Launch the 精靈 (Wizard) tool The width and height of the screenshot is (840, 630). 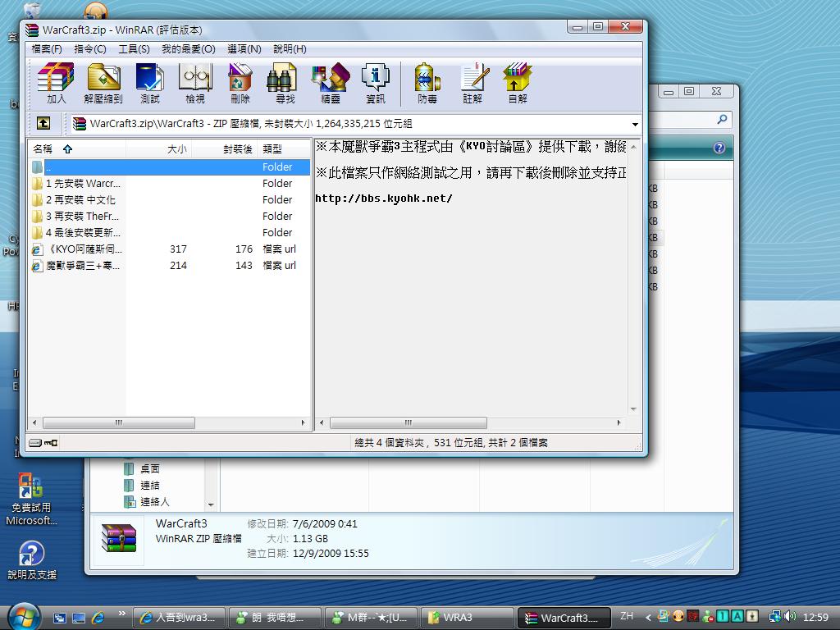[x=331, y=83]
